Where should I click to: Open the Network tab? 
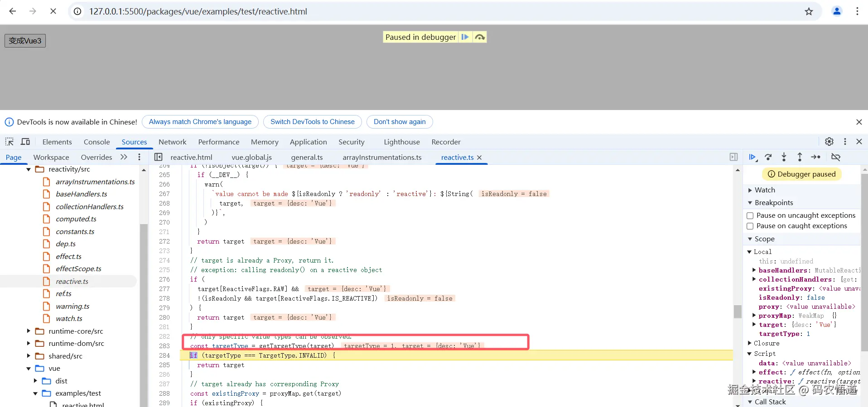coord(172,142)
